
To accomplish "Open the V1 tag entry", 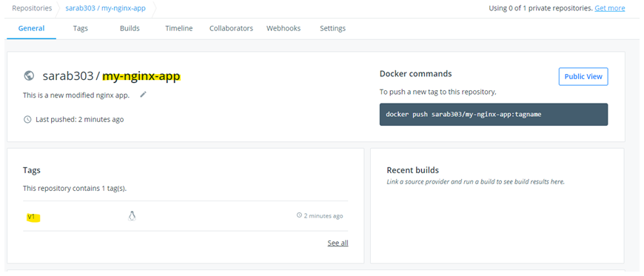I will click(x=31, y=217).
